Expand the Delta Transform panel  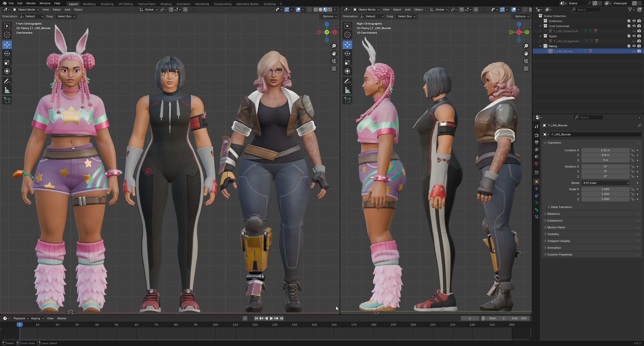tap(561, 207)
